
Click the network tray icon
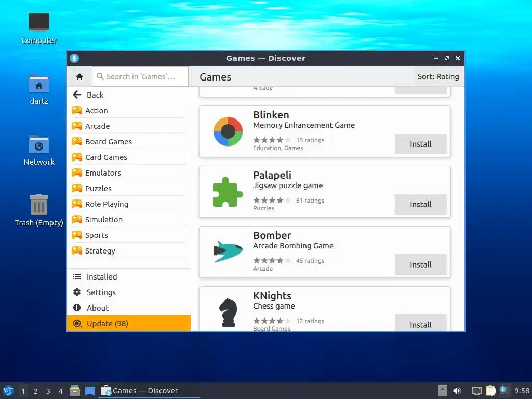click(x=477, y=391)
